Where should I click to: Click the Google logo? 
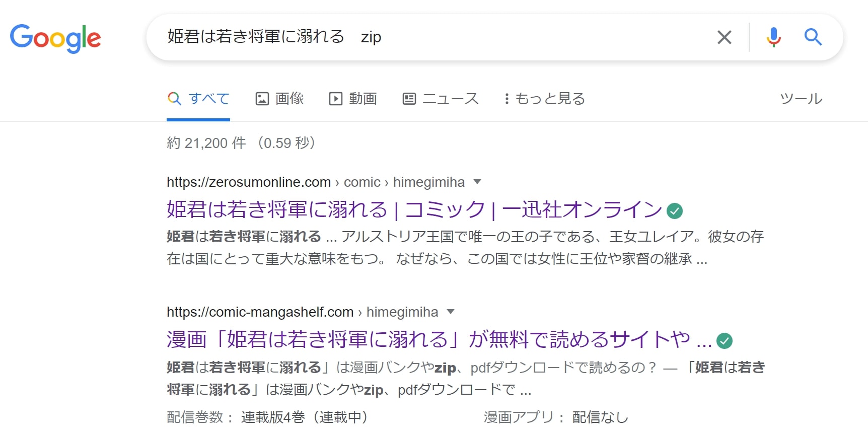55,38
